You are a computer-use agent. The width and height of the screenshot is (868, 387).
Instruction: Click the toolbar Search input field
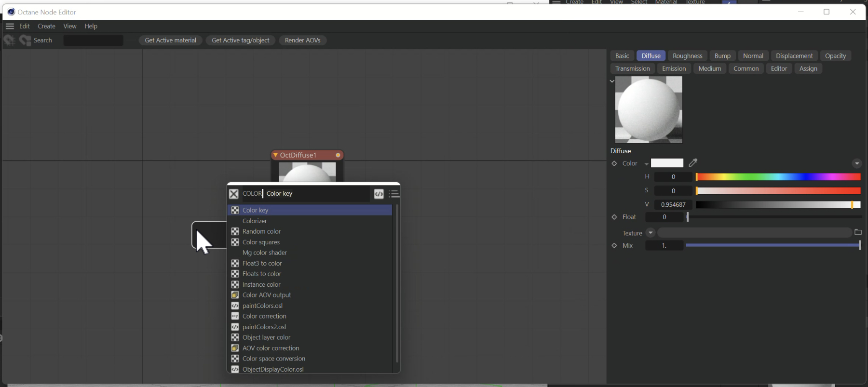pyautogui.click(x=94, y=40)
